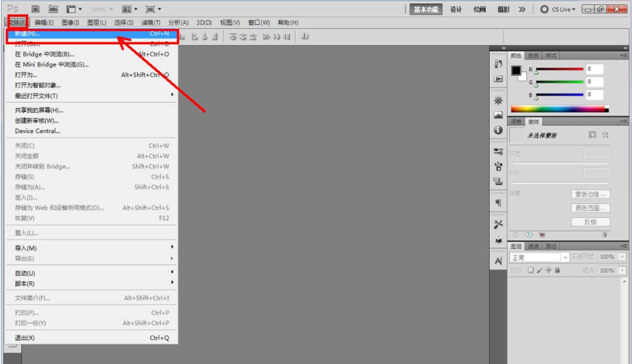Open the 滤镜(T) menu
632x364 pixels.
[151, 23]
